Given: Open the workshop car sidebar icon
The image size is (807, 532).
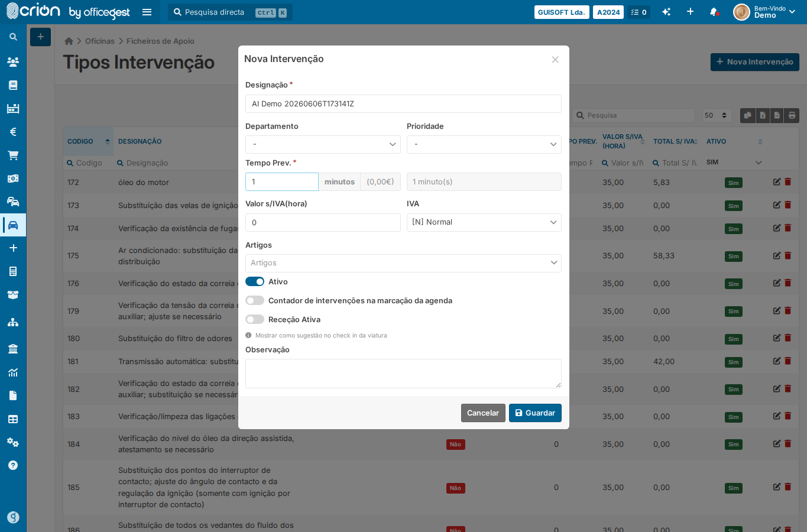Looking at the screenshot, I should pos(13,225).
